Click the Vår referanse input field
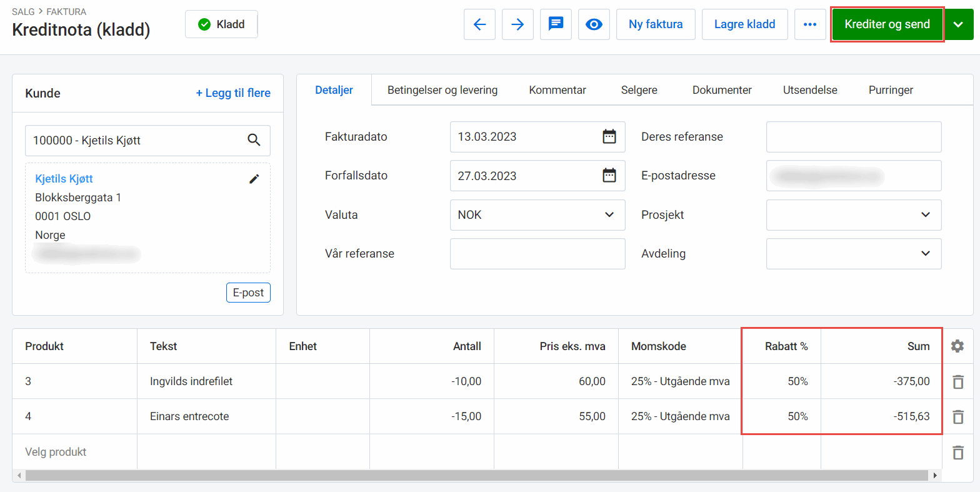The height and width of the screenshot is (492, 980). (x=537, y=254)
